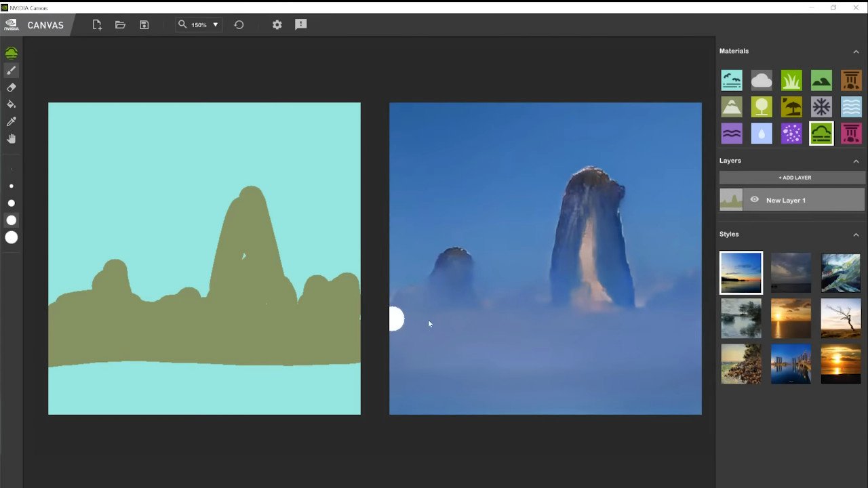Click the Styles panel heading
Image resolution: width=868 pixels, height=488 pixels.
click(x=729, y=235)
